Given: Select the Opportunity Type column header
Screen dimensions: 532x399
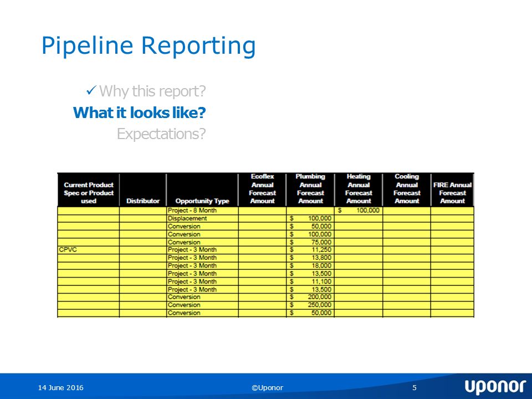Looking at the screenshot, I should 202,190.
